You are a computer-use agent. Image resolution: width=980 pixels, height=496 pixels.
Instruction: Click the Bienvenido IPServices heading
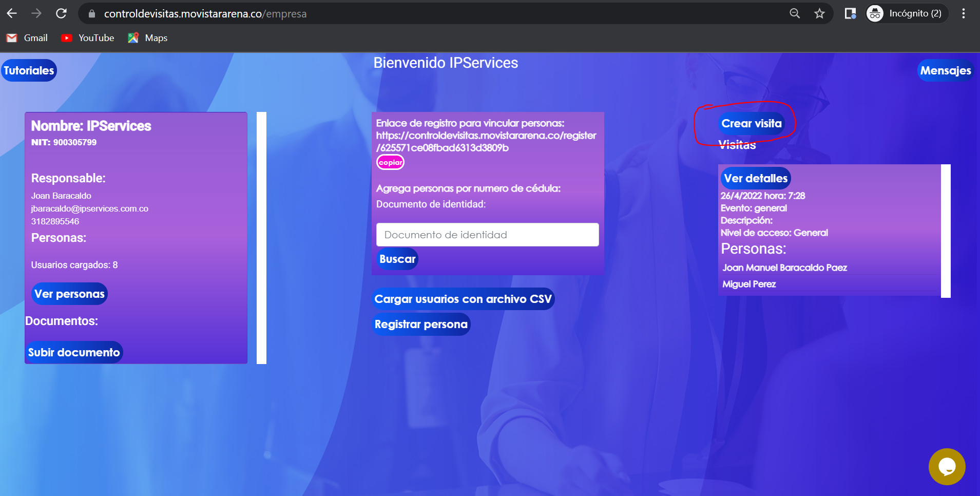[x=446, y=63]
